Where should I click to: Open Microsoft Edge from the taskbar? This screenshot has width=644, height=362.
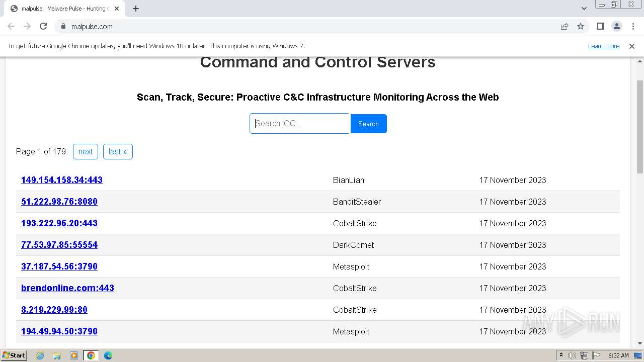(108, 355)
